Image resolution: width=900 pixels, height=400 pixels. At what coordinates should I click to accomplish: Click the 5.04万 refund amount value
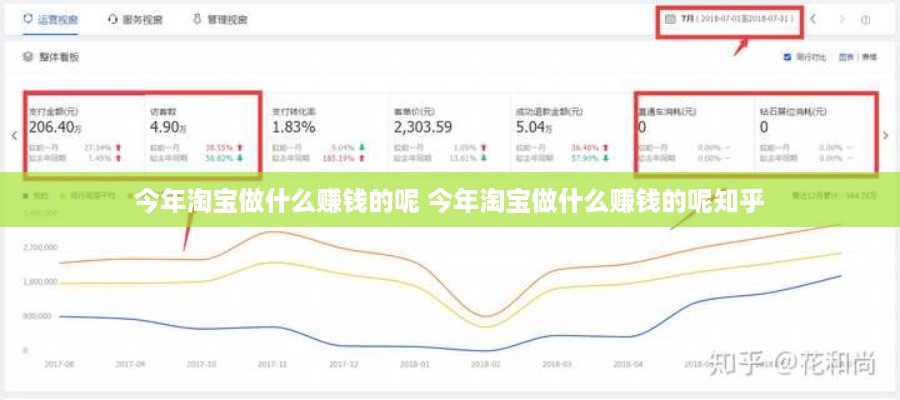point(534,127)
